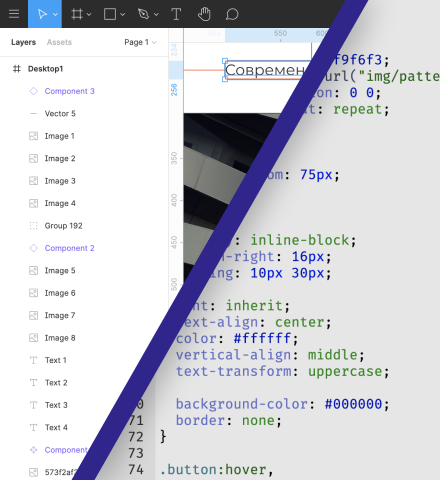Click the color value #ffffff in code
Screen dimensions: 440x480
tap(262, 338)
